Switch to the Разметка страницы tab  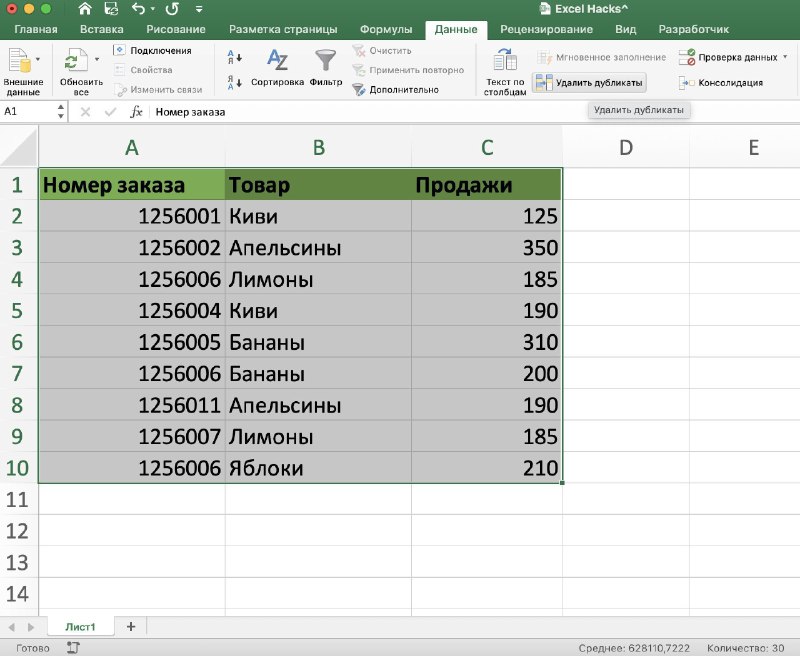coord(283,29)
